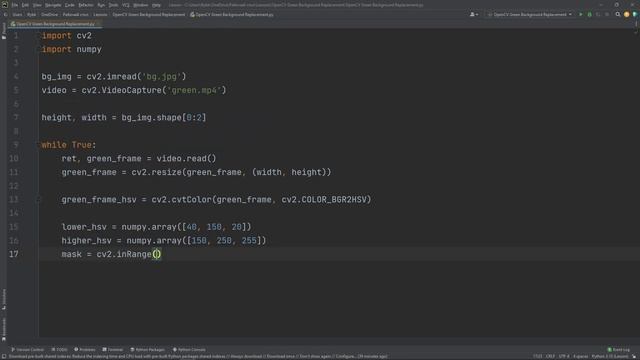Click the orange IDE updates icon
This screenshot has width=640, height=360.
coord(627,14)
